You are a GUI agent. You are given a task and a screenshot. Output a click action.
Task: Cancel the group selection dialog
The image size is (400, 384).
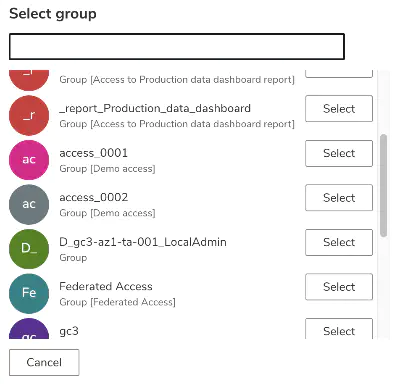tap(44, 362)
